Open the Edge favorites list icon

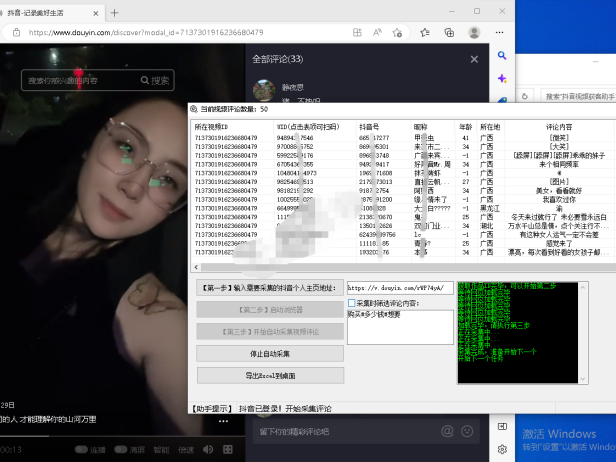425,33
